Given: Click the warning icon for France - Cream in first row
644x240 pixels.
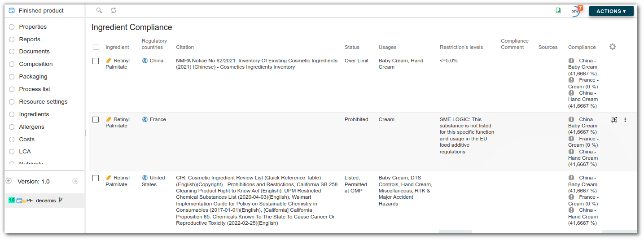Looking at the screenshot, I should (x=571, y=80).
